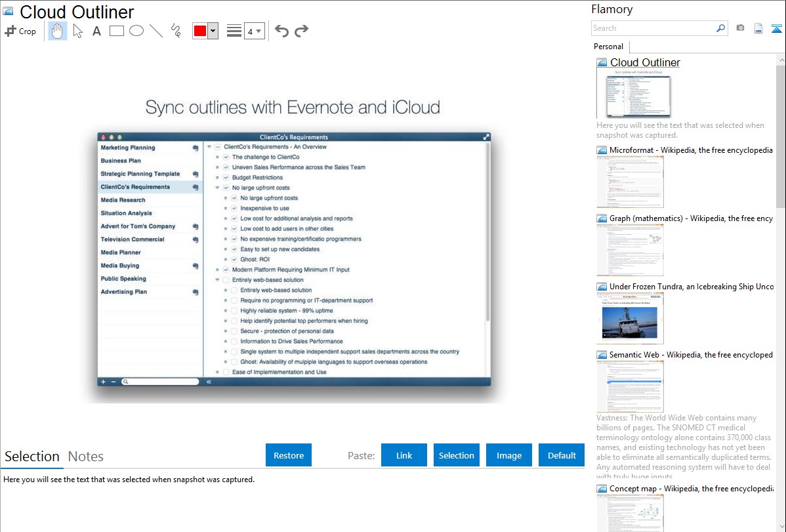Redo the last annotation
The image size is (786, 532).
301,31
